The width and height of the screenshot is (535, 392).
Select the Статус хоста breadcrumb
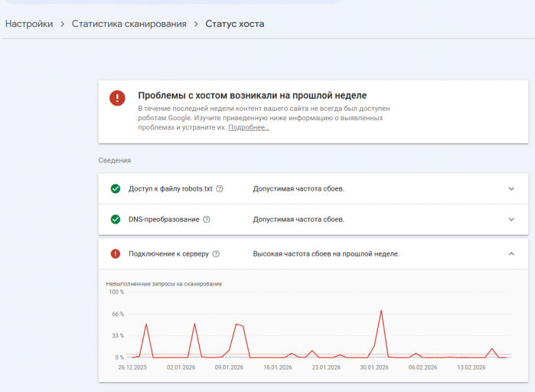pos(235,24)
